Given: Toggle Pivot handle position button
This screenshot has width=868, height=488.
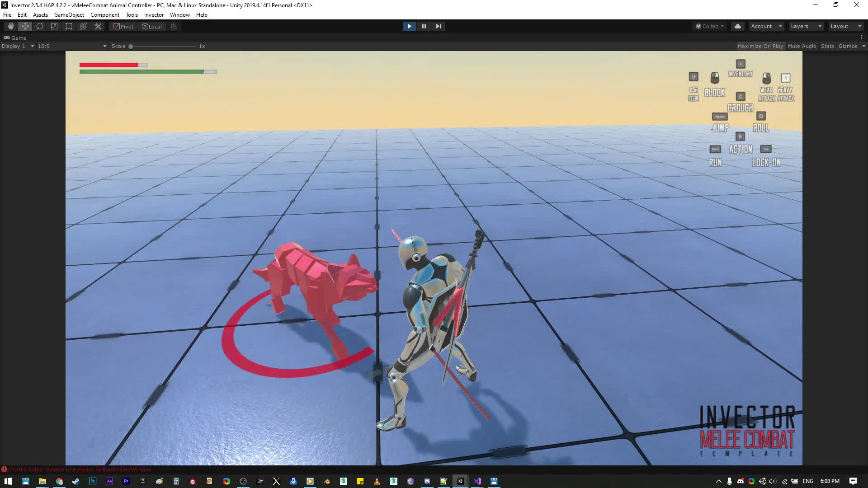Looking at the screenshot, I should point(123,26).
